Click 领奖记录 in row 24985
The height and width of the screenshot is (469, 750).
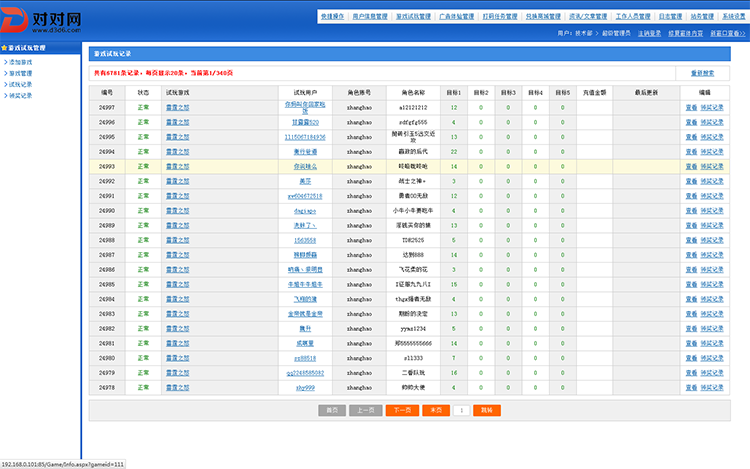[712, 284]
